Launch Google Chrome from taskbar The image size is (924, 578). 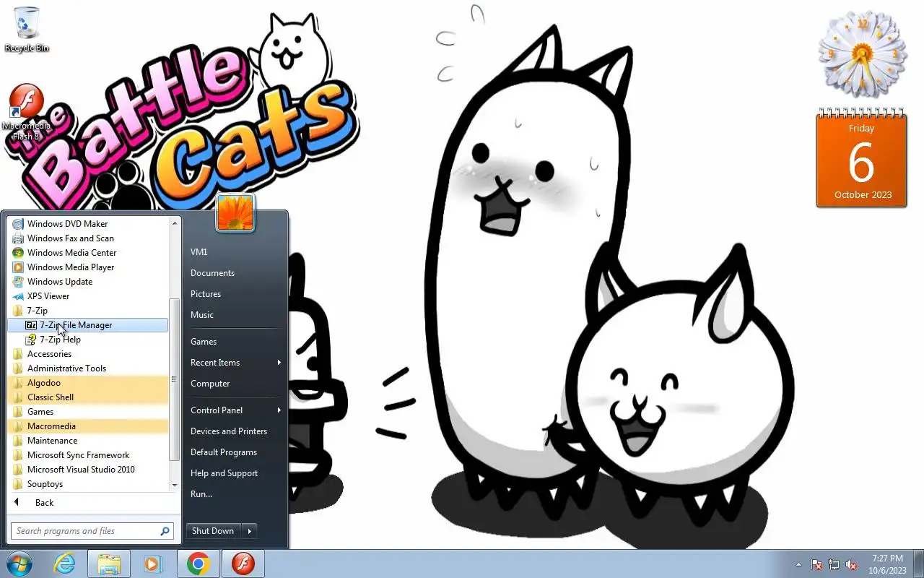pyautogui.click(x=199, y=564)
